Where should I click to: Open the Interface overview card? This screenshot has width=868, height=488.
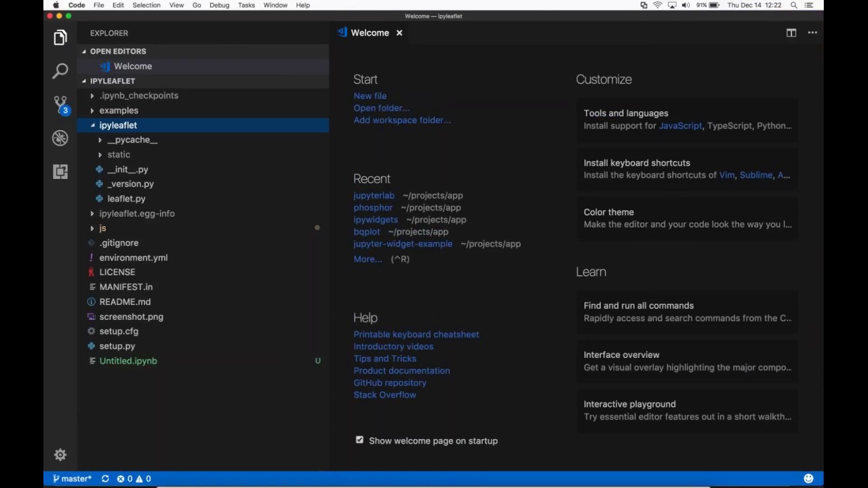pyautogui.click(x=688, y=361)
